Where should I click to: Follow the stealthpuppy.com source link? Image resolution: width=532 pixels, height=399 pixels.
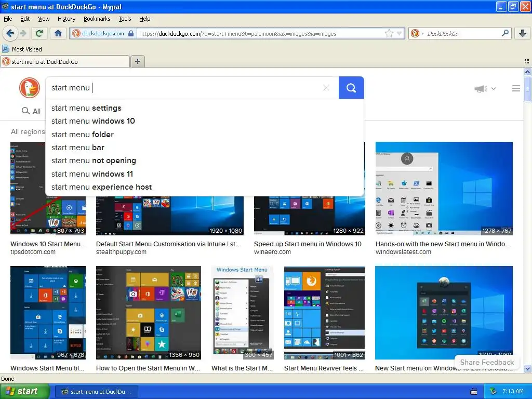[x=121, y=252]
